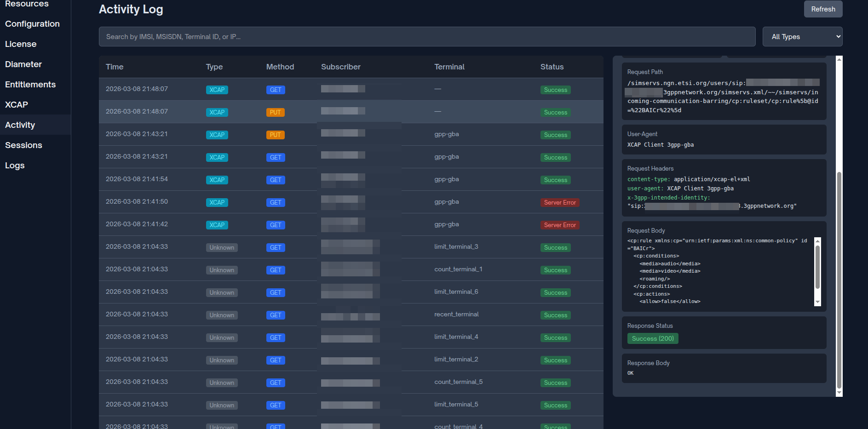Click the PUT badge at 21:43:21
Screen dimensions: 868x429
pyautogui.click(x=275, y=135)
